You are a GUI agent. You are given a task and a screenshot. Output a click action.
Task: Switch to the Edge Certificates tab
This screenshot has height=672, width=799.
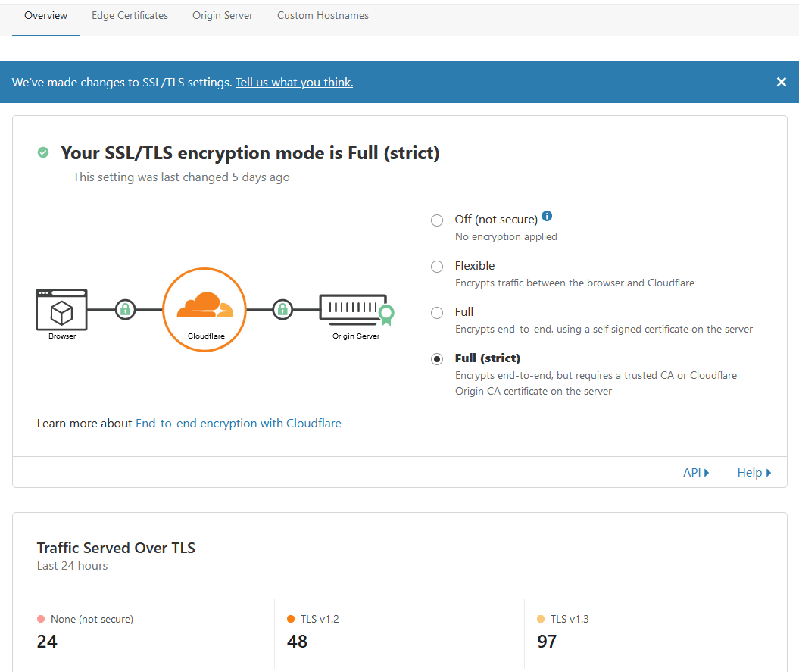(130, 16)
